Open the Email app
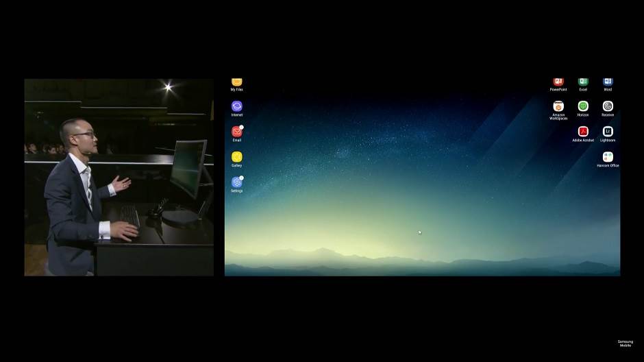 tap(237, 132)
